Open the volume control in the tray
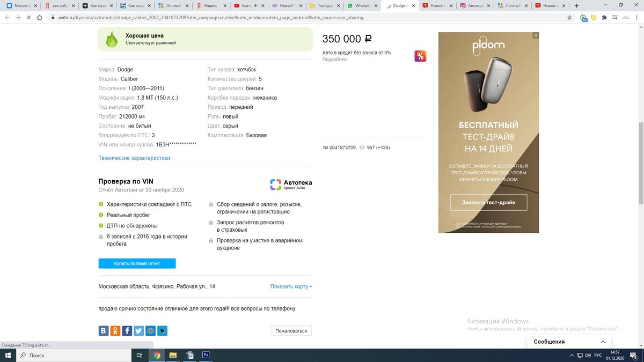Image resolution: width=644 pixels, height=362 pixels. pyautogui.click(x=588, y=356)
